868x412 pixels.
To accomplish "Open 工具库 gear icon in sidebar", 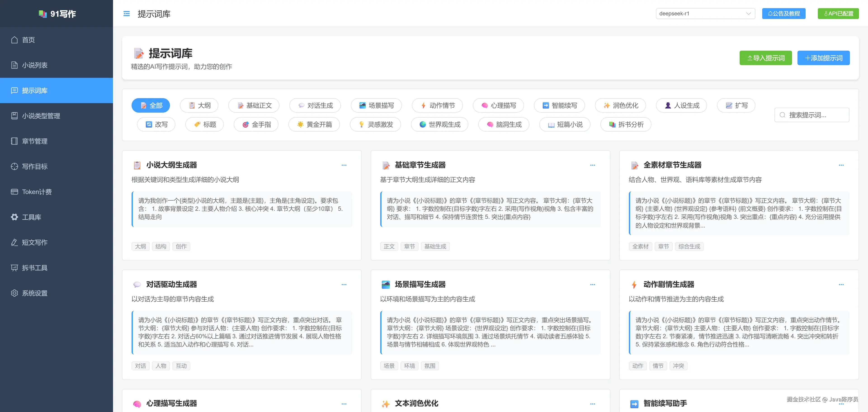I will point(14,217).
